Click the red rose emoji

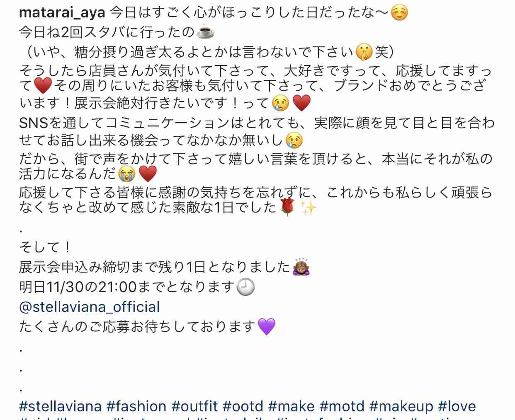click(x=287, y=207)
